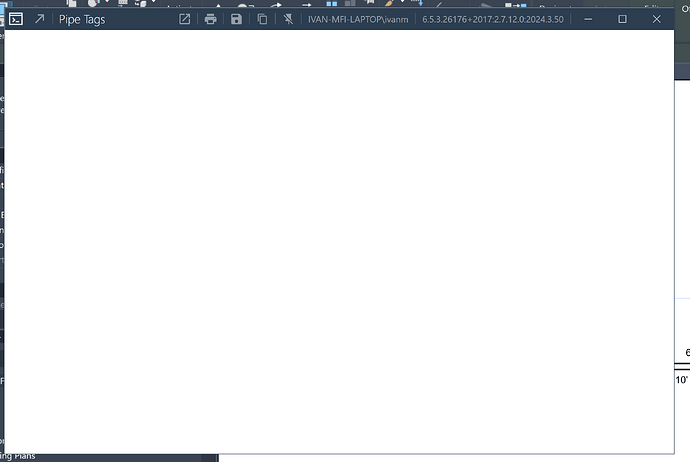Image resolution: width=690 pixels, height=462 pixels.
Task: Click the IVAN-MFI-LAPTOP\ivanm user label
Action: coord(358,19)
